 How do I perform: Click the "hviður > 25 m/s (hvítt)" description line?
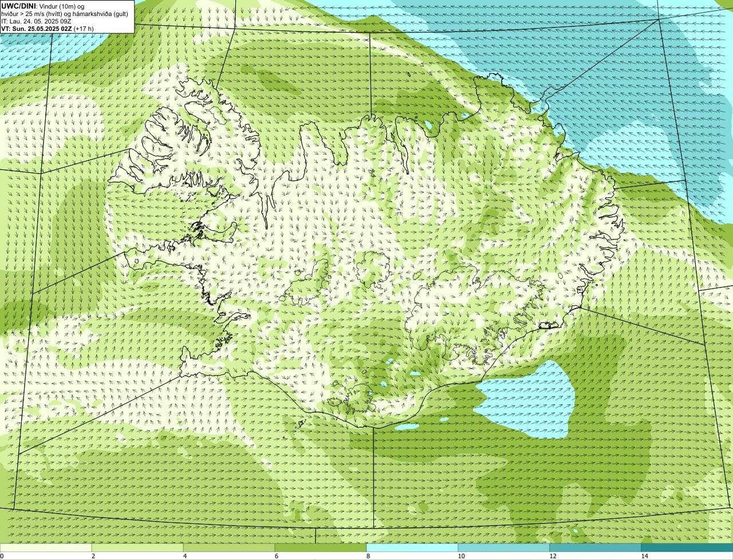(65, 13)
